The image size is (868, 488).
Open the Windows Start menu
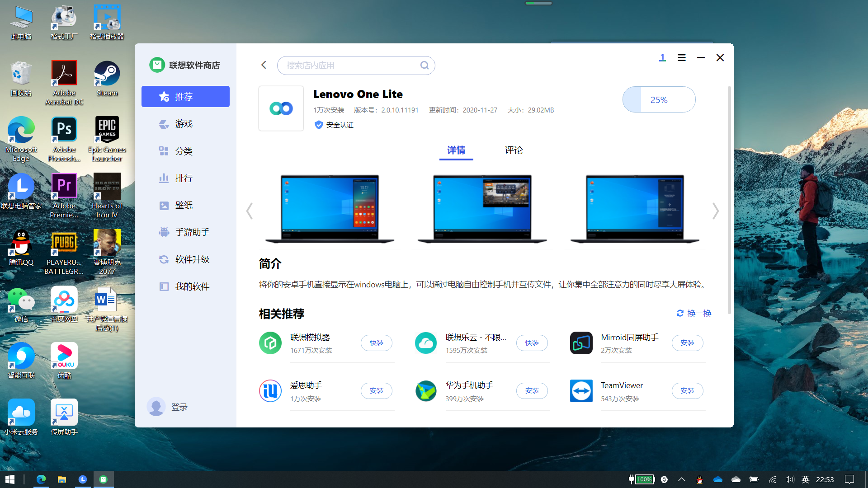10,479
